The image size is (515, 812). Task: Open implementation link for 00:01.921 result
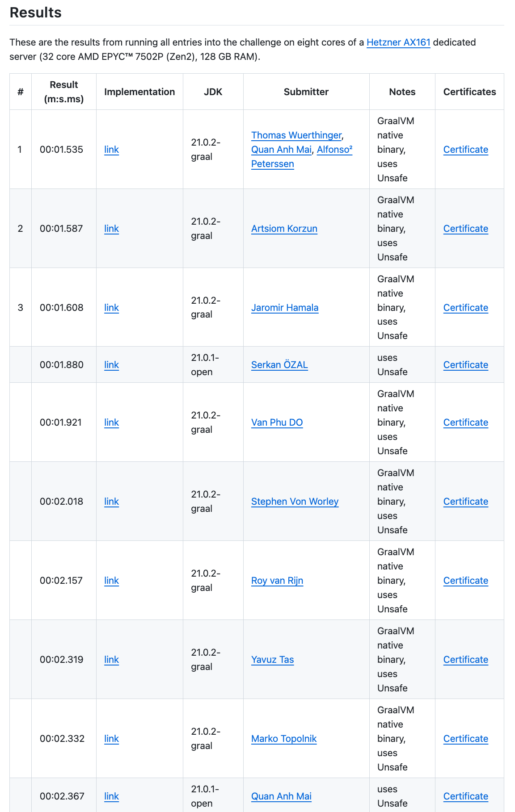tap(111, 423)
